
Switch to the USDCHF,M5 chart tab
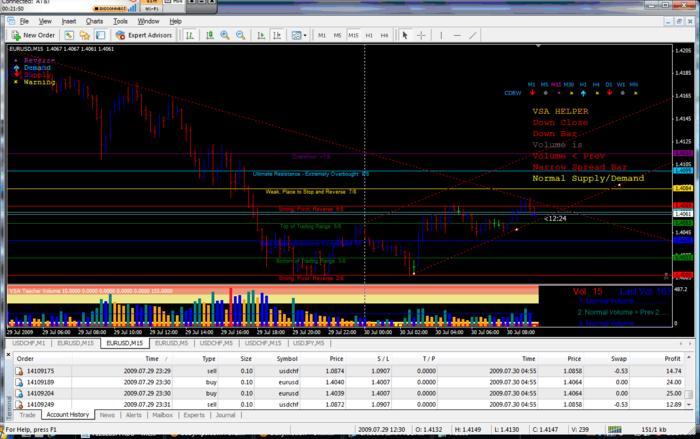[216, 343]
